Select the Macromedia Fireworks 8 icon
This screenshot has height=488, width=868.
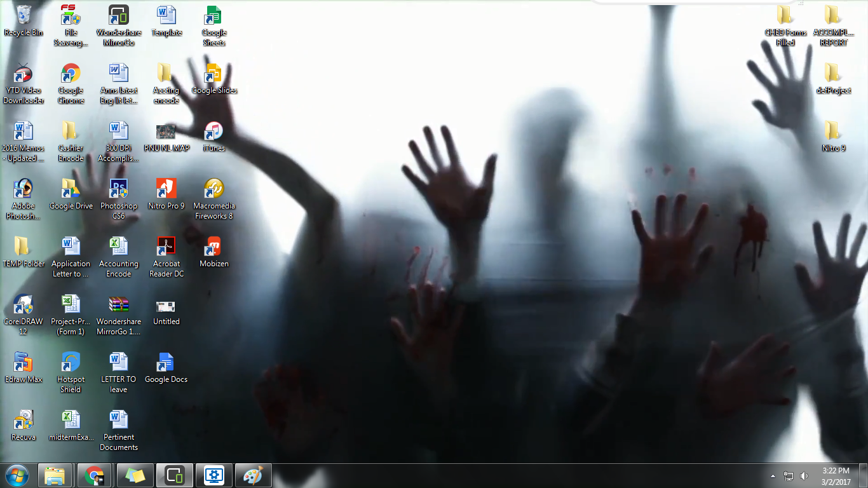pyautogui.click(x=214, y=189)
